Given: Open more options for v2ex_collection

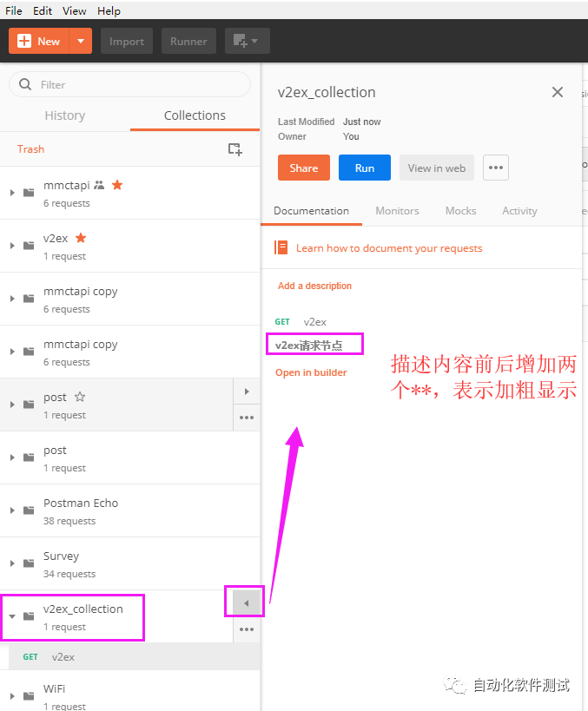Looking at the screenshot, I should pos(247,629).
